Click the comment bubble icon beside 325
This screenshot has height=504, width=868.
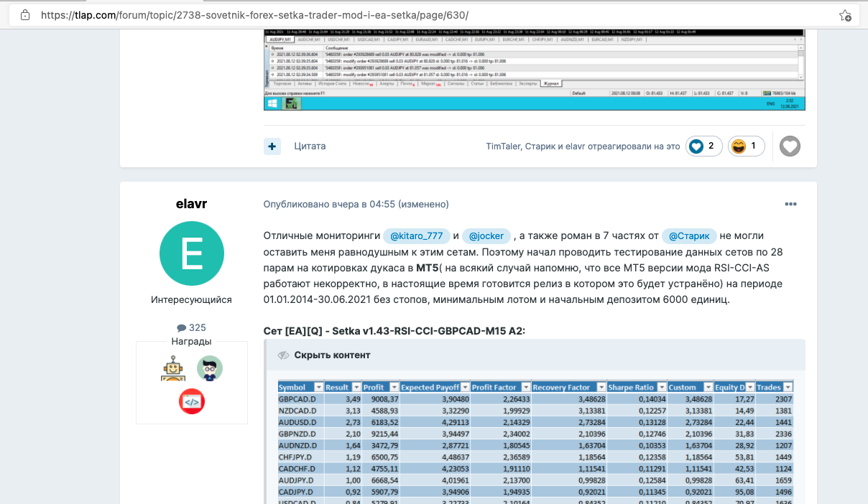(x=181, y=328)
